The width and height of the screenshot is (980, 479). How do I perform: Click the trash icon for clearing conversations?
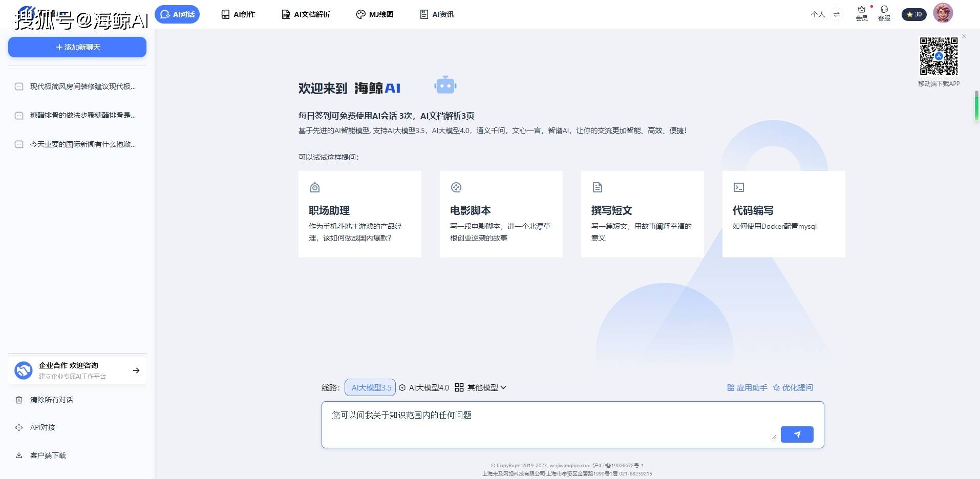pos(19,400)
